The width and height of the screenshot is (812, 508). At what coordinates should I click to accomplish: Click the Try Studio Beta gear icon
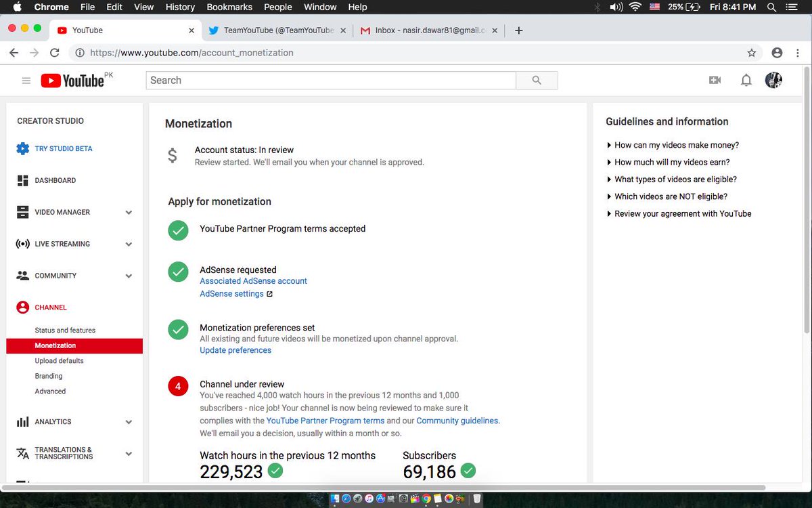pos(23,149)
